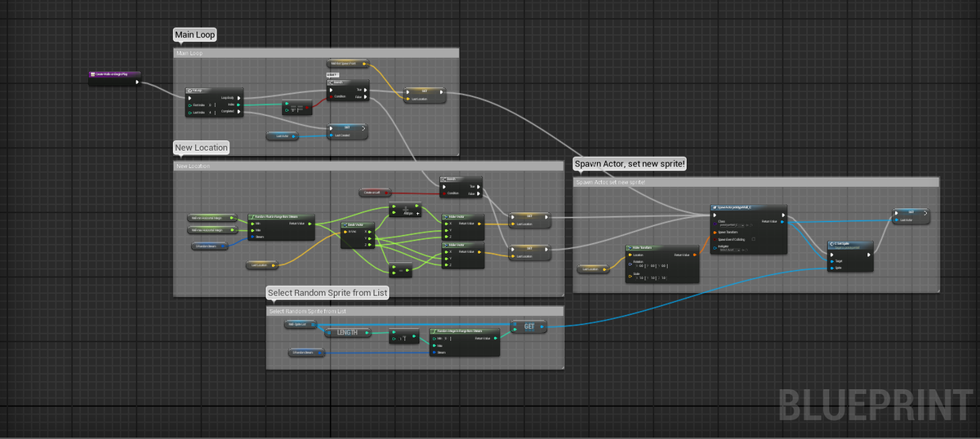Select the Random Stream variable in sprite section
Viewport: 980px width, 439px height.
pyautogui.click(x=306, y=353)
